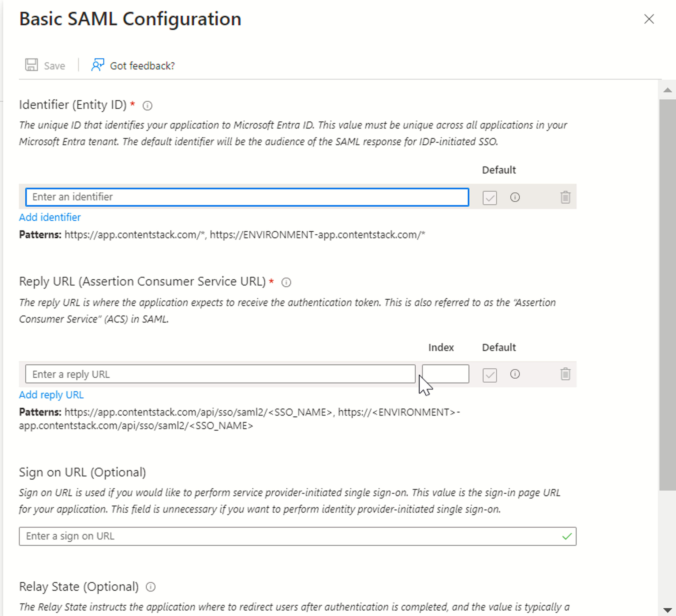Close the Basic SAML Configuration panel

[649, 19]
